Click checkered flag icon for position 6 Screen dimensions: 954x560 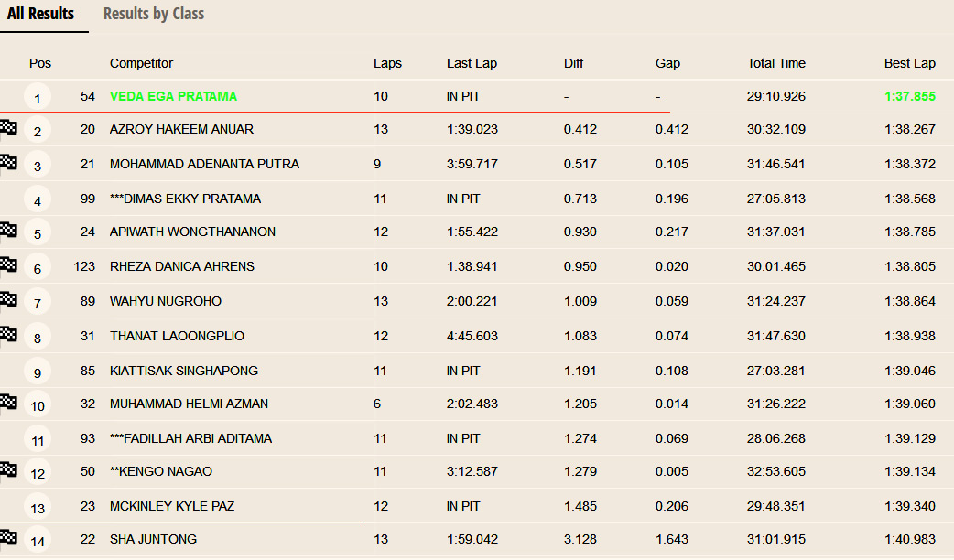pos(8,264)
